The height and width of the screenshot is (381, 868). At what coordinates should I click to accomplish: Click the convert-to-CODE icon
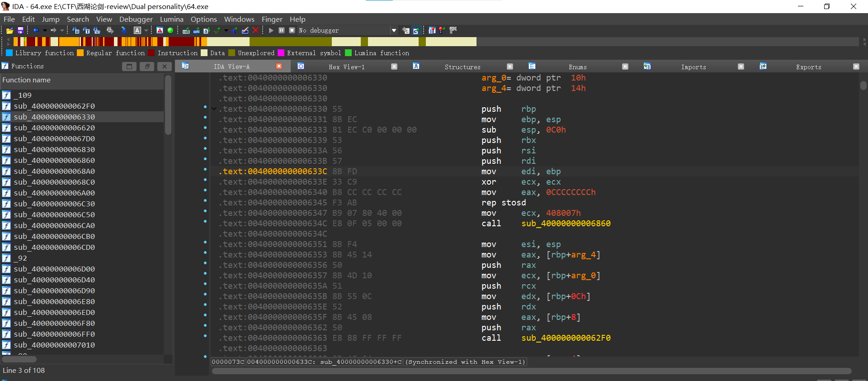[186, 30]
